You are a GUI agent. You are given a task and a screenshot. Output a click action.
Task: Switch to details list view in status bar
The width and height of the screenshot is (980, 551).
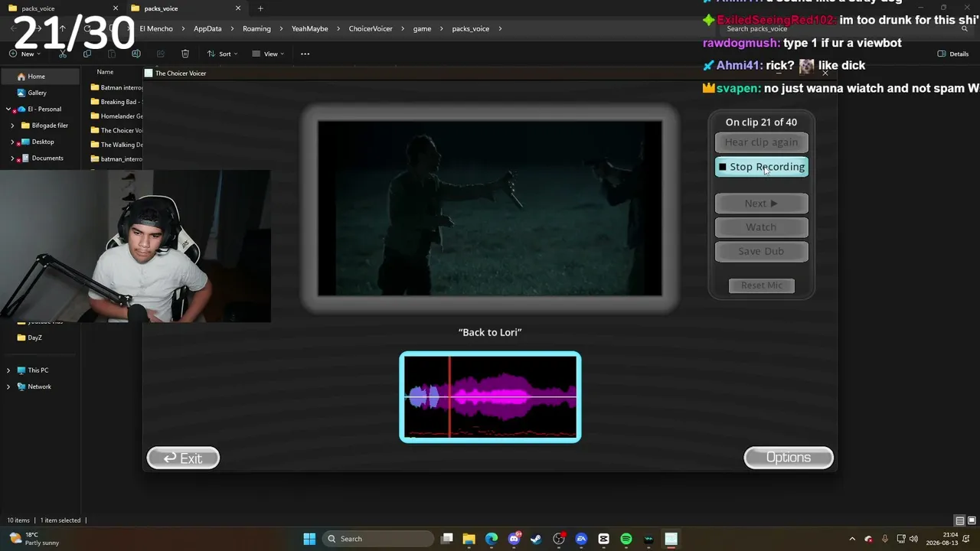(x=960, y=520)
